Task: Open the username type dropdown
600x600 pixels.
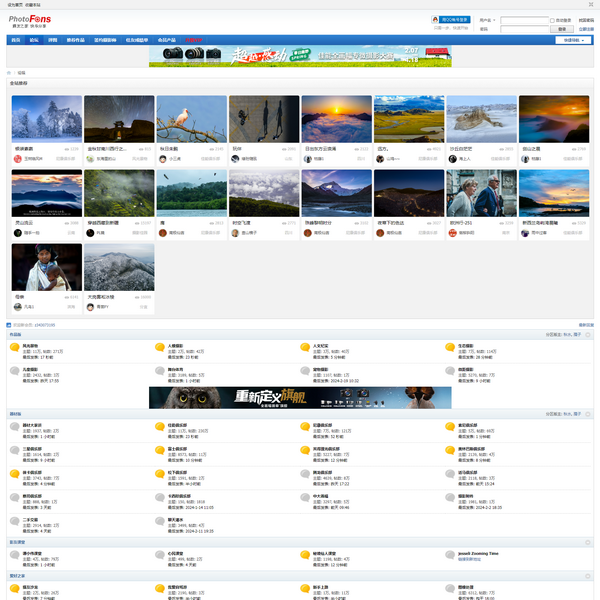Action: coord(486,20)
